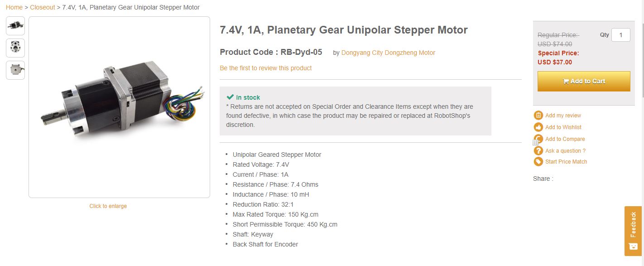Click the main stepper motor product image
Screen dimensions: 644x266
(119, 107)
